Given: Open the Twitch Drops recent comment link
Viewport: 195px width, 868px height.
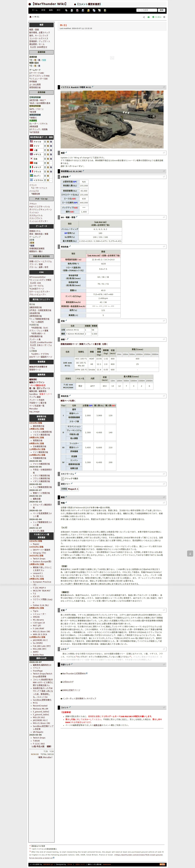Looking at the screenshot, I should 39,559.
